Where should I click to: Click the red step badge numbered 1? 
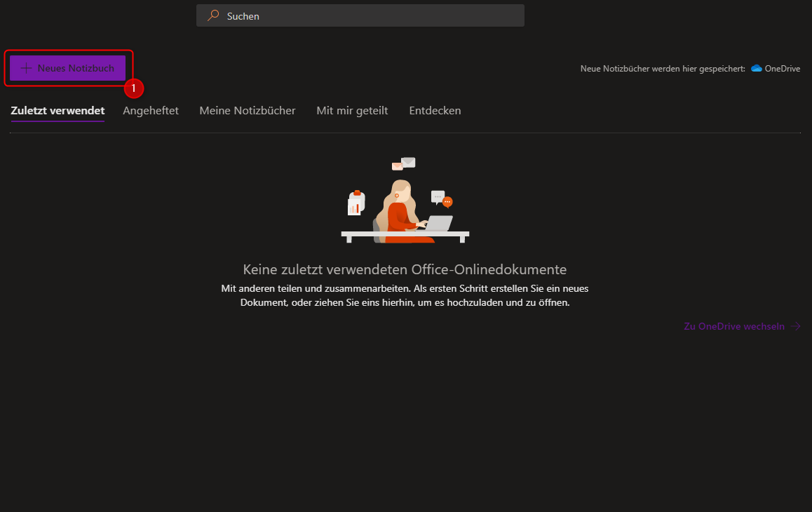133,88
